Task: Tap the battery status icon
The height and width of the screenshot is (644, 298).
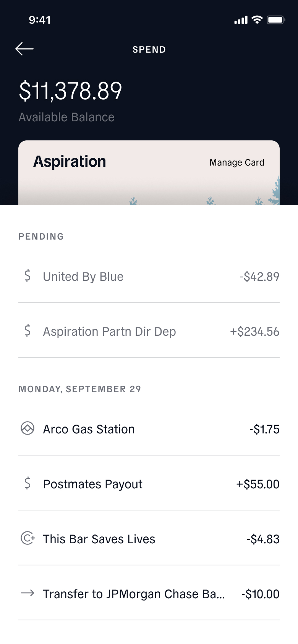Action: [276, 20]
